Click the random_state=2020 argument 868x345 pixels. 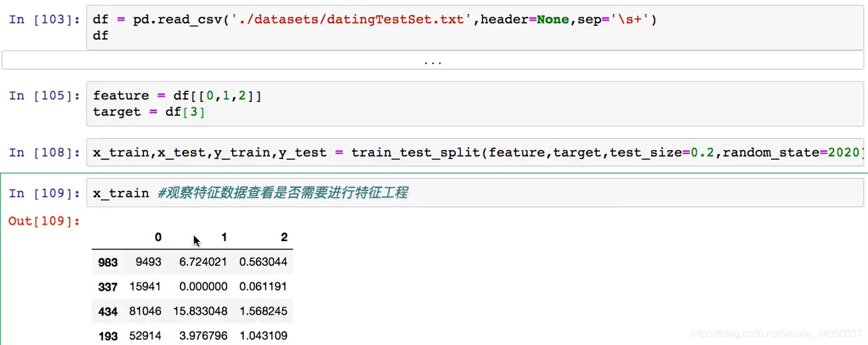tap(791, 152)
